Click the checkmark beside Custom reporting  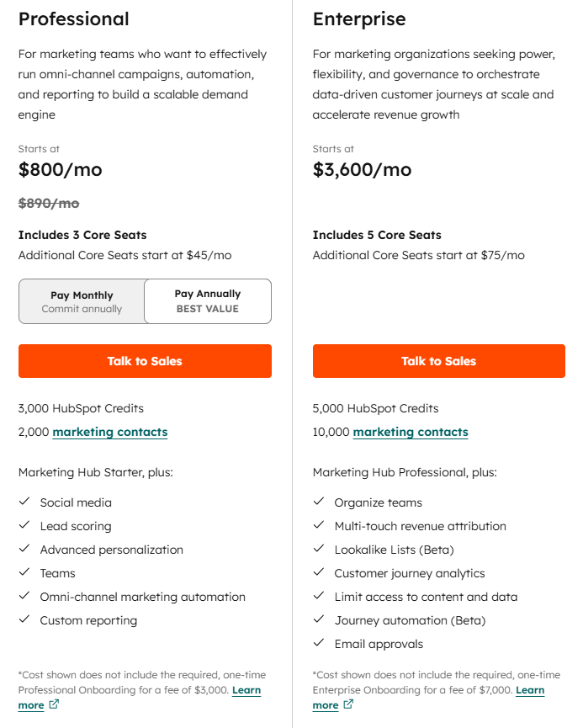click(26, 620)
